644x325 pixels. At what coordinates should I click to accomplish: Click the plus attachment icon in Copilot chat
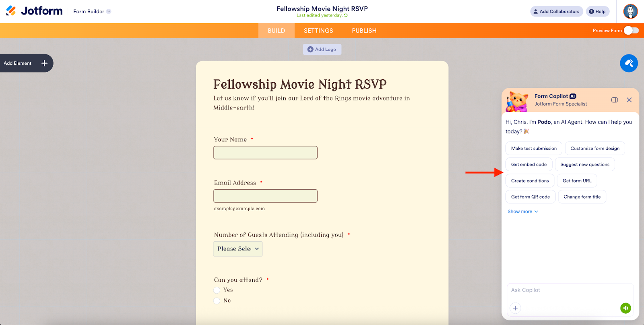pyautogui.click(x=515, y=308)
